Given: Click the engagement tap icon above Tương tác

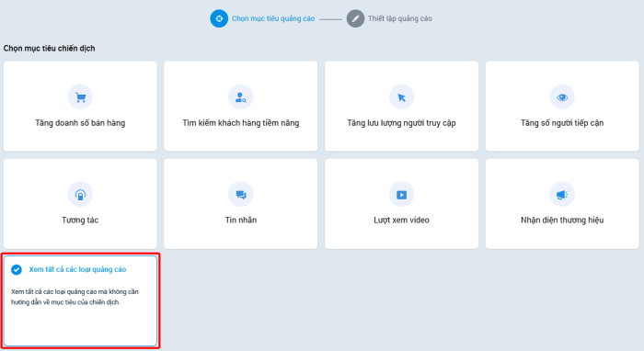Looking at the screenshot, I should point(80,195).
